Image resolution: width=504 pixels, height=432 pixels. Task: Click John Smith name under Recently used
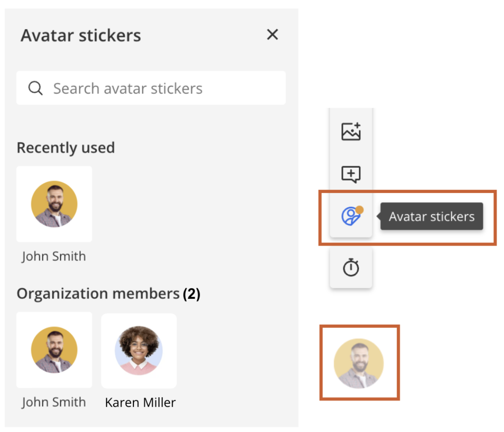coord(54,256)
